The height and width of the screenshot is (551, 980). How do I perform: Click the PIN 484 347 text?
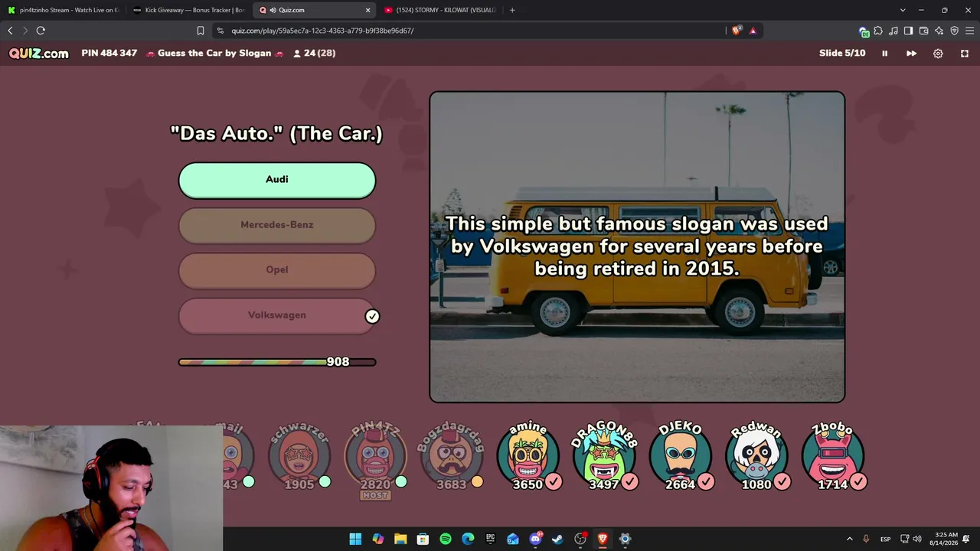(x=109, y=54)
